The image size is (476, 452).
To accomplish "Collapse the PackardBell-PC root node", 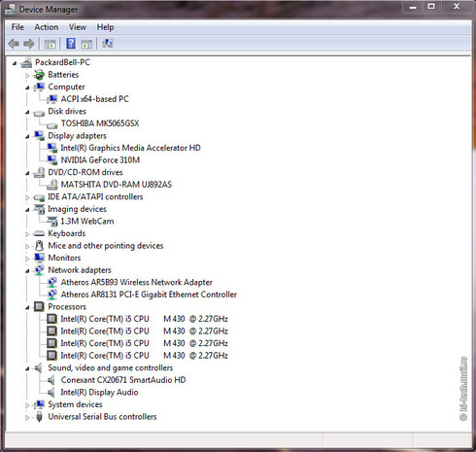I will (15, 63).
